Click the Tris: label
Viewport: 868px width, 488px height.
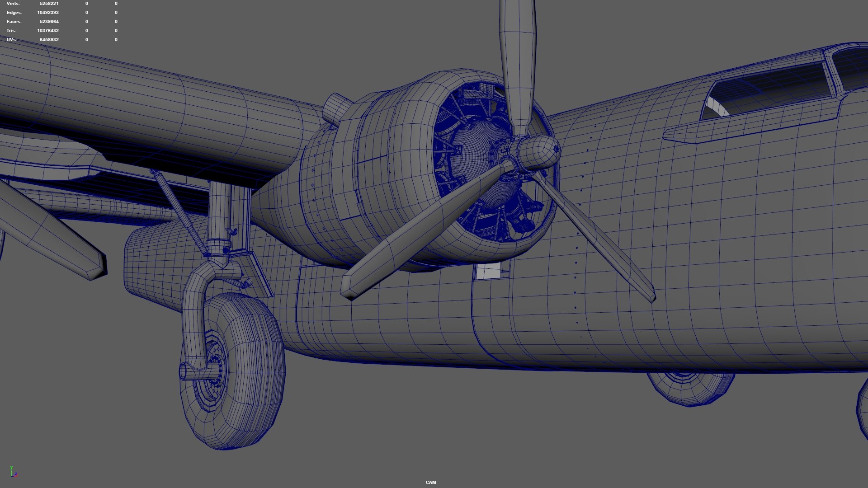coord(11,31)
